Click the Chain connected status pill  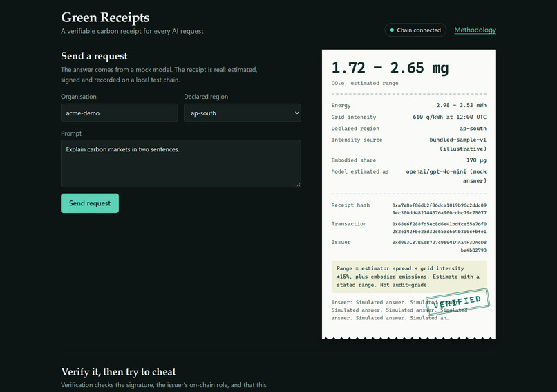coord(415,30)
